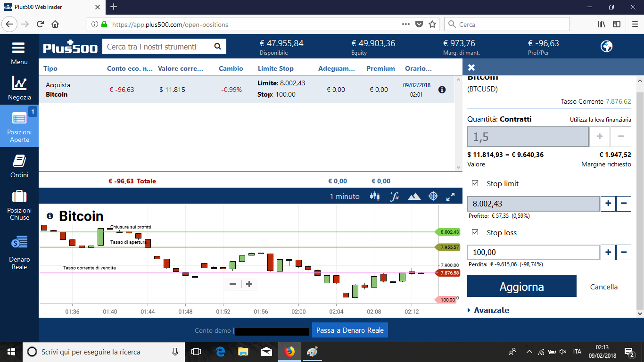Toggle the Stop limit checkbox

[475, 183]
